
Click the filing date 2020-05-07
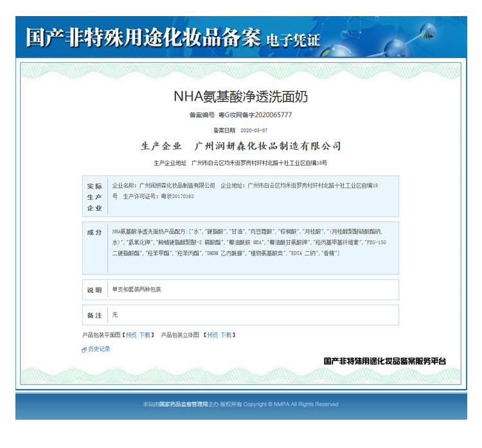tap(254, 130)
